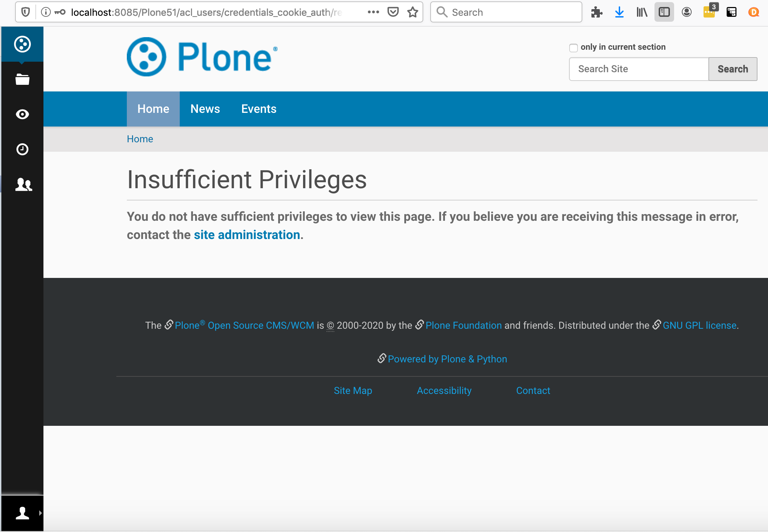The image size is (768, 532).
Task: Show site information icon in address bar
Action: click(46, 12)
